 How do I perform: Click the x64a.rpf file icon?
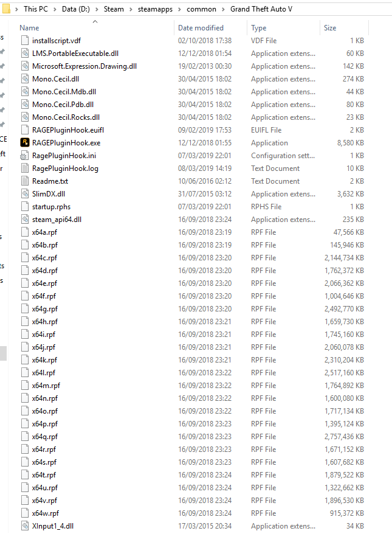click(x=25, y=232)
